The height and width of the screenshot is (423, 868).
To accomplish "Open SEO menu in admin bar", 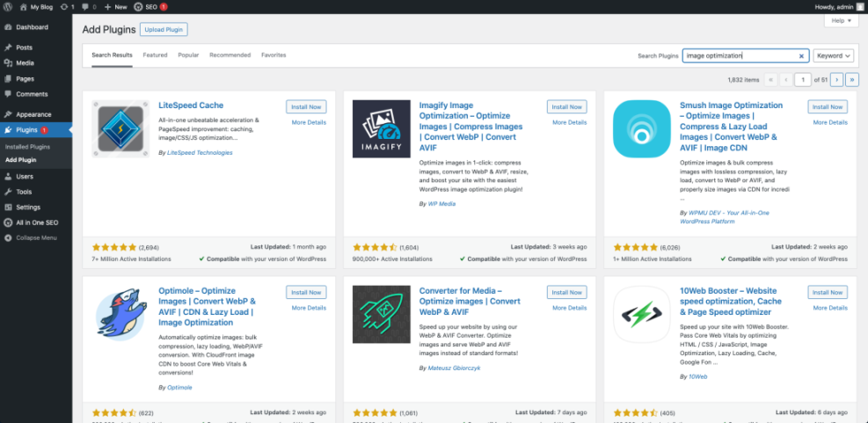I will (150, 7).
